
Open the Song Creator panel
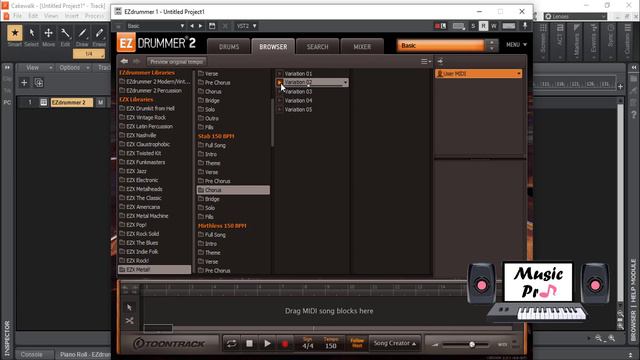pyautogui.click(x=395, y=343)
